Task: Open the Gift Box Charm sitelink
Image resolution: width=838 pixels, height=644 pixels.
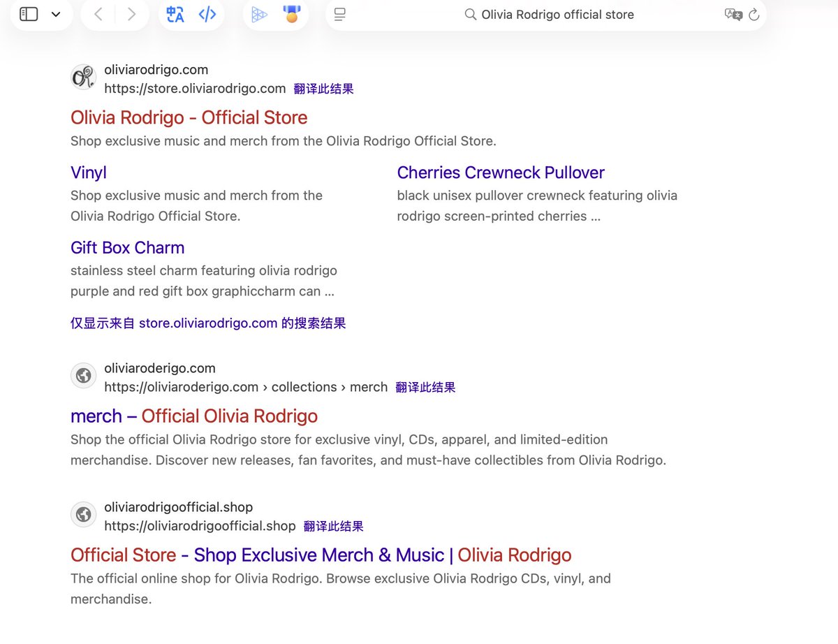Action: pos(128,248)
